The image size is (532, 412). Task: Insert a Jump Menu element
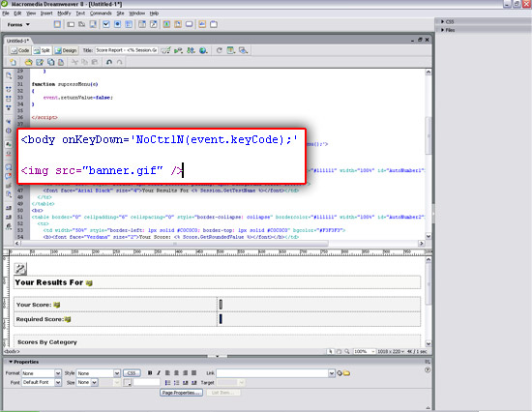pos(154,24)
